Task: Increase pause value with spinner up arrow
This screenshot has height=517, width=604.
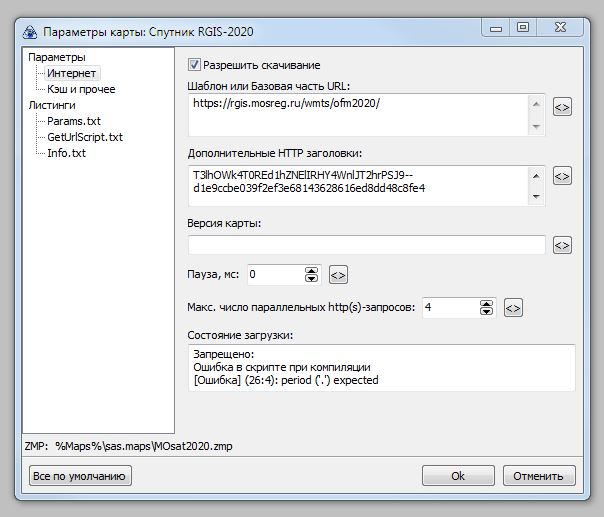Action: pos(312,269)
